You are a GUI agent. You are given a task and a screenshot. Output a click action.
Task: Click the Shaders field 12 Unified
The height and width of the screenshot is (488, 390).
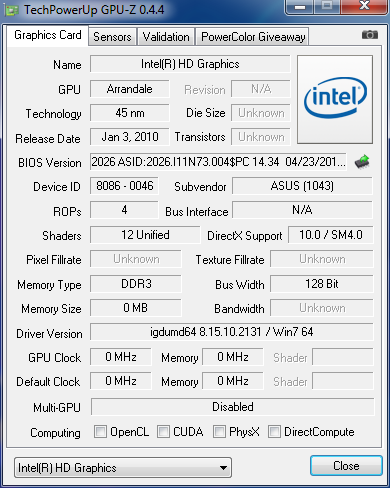click(x=145, y=235)
